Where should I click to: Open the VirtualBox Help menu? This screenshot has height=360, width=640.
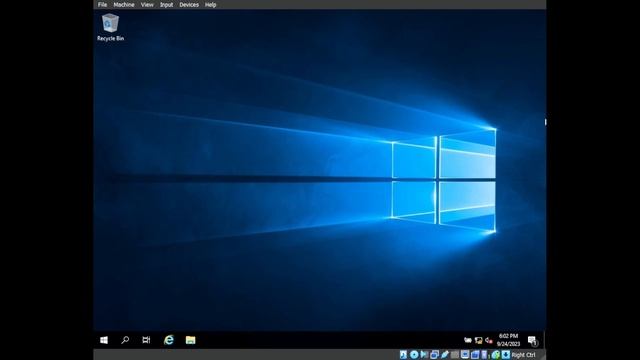210,5
